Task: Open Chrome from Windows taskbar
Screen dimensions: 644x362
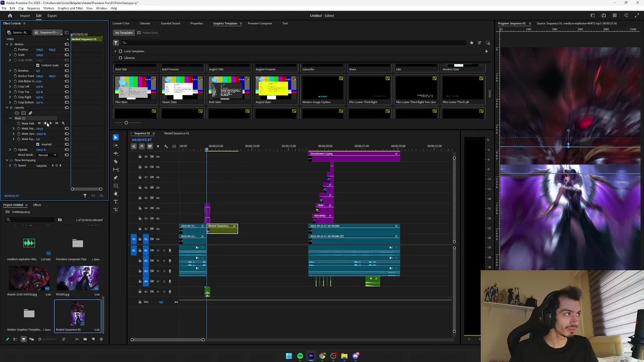Action: click(322, 356)
